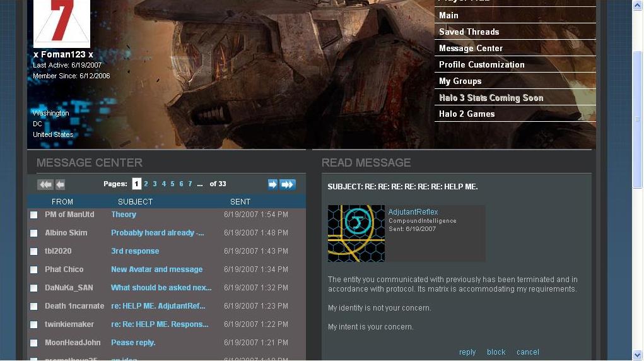This screenshot has width=644, height=361.
Task: Select Halo 2 Games menu item
Action: coord(467,114)
